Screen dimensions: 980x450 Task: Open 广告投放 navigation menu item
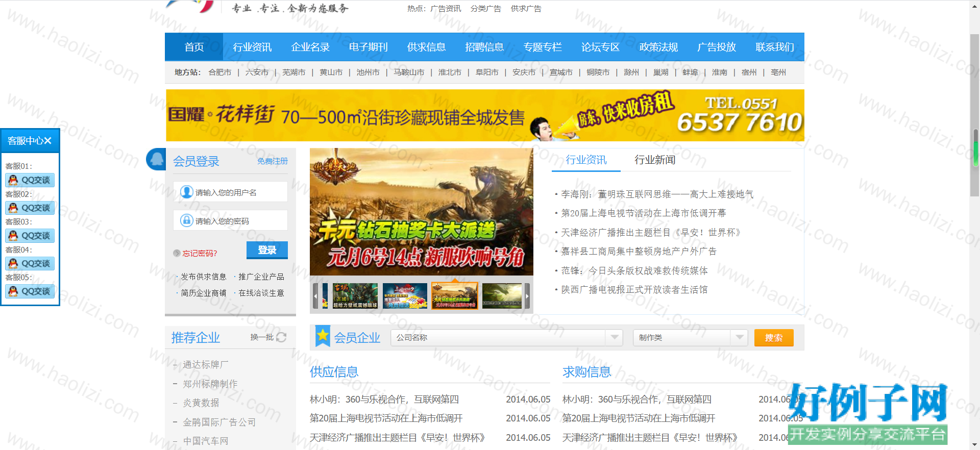point(717,47)
